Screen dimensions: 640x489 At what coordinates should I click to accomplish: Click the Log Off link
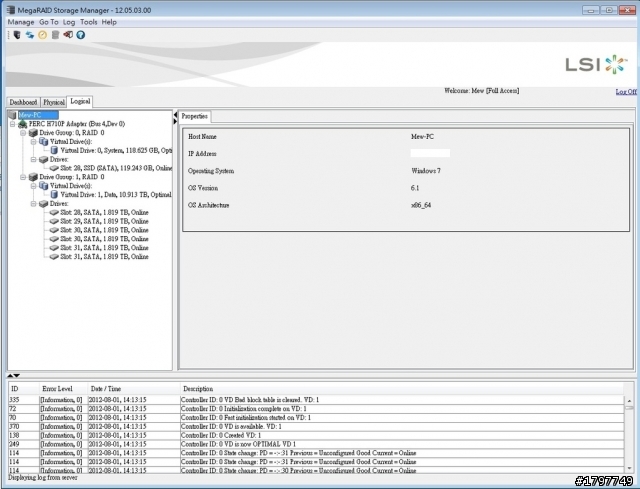pos(626,91)
